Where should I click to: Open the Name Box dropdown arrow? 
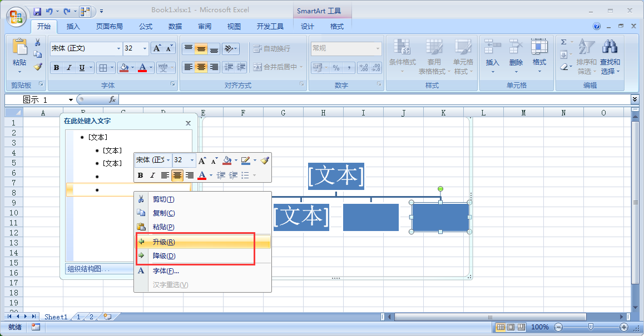coord(71,100)
